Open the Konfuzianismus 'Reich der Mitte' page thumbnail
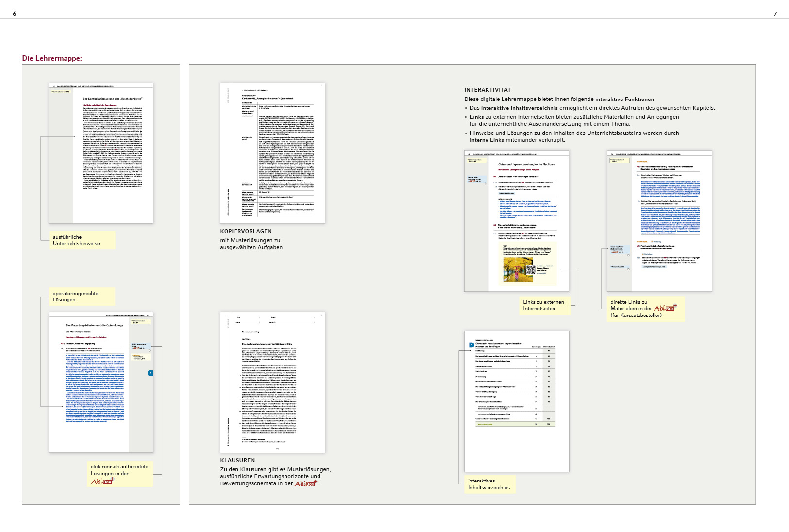 pyautogui.click(x=101, y=153)
